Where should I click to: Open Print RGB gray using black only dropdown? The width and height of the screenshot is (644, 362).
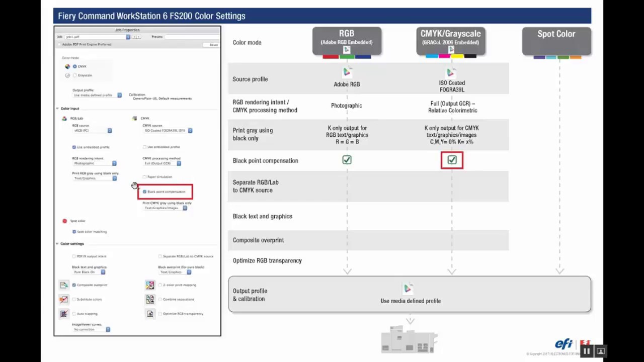(95, 178)
